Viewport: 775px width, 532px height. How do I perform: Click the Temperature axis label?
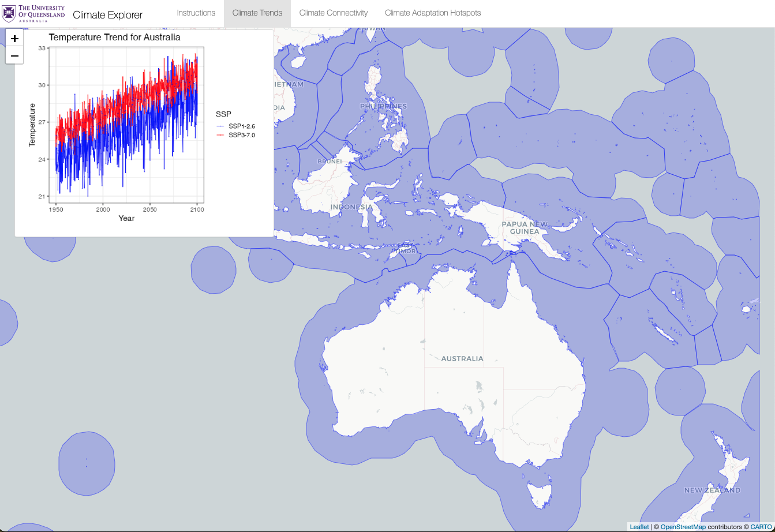(32, 125)
